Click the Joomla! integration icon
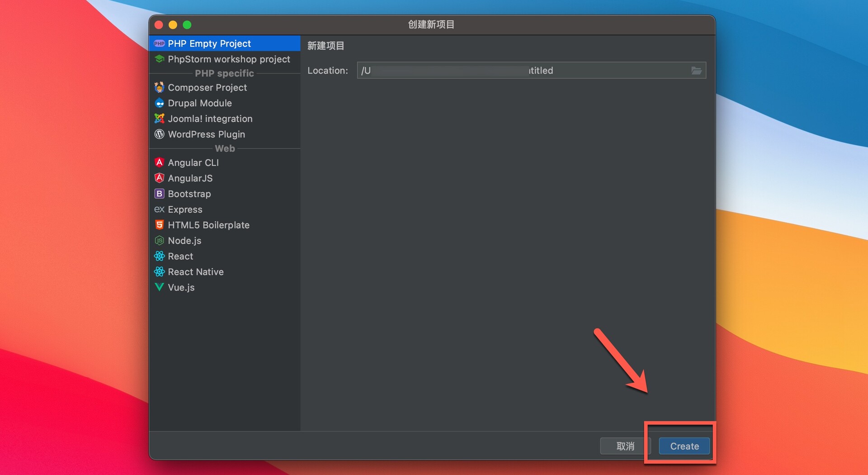The image size is (868, 475). point(159,119)
